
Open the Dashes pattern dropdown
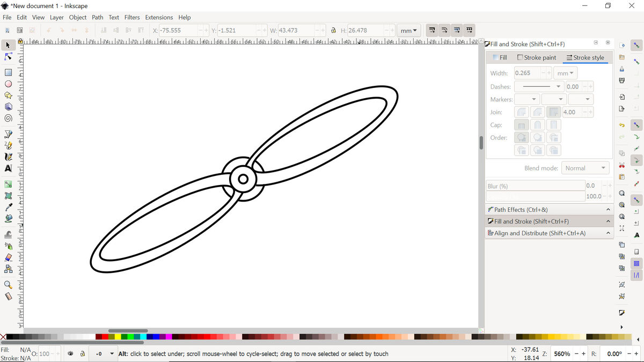[538, 86]
